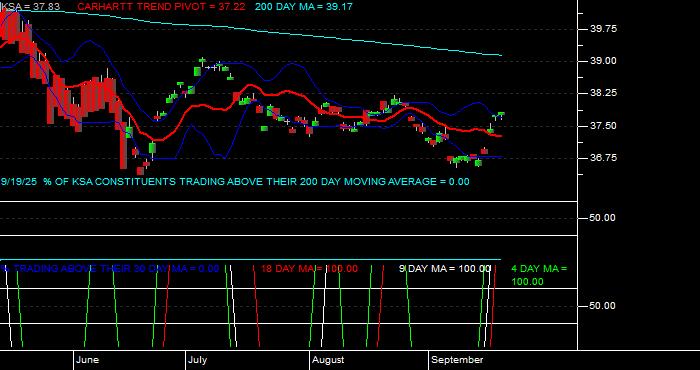Click the 4 DAY MA = 100.00 label
Image resolution: width=700 pixels, height=370 pixels.
[539, 275]
